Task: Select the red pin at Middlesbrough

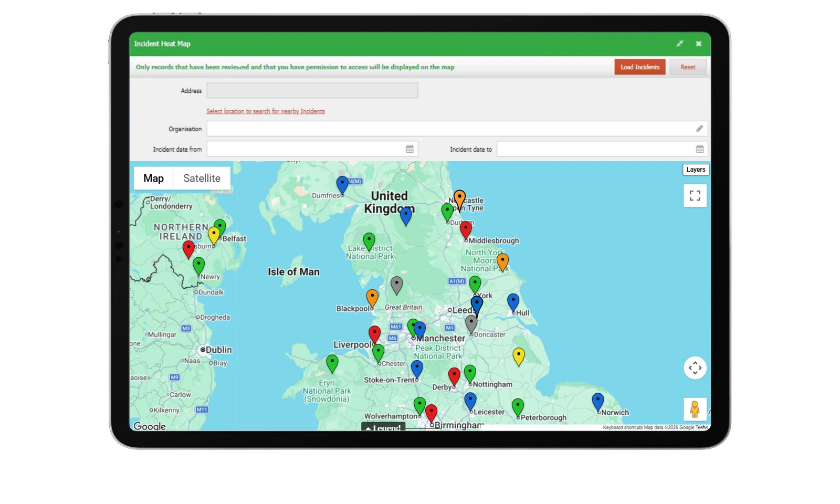Action: point(466,231)
